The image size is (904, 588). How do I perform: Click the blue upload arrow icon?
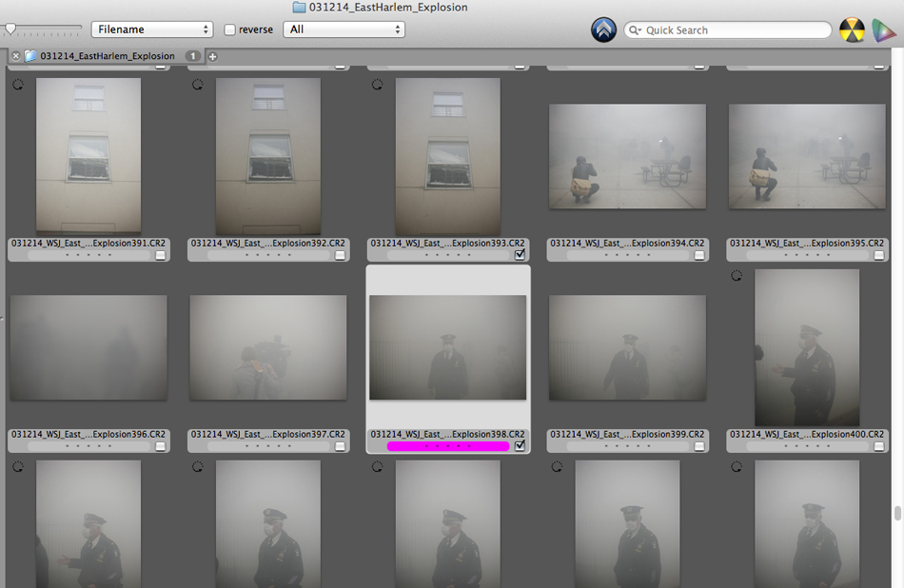[603, 30]
